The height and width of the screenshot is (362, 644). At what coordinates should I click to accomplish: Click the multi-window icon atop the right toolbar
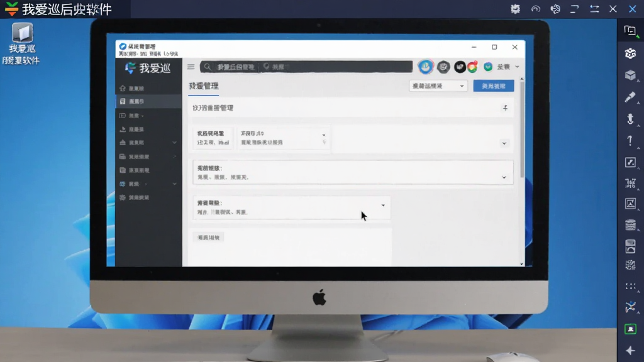pyautogui.click(x=630, y=31)
